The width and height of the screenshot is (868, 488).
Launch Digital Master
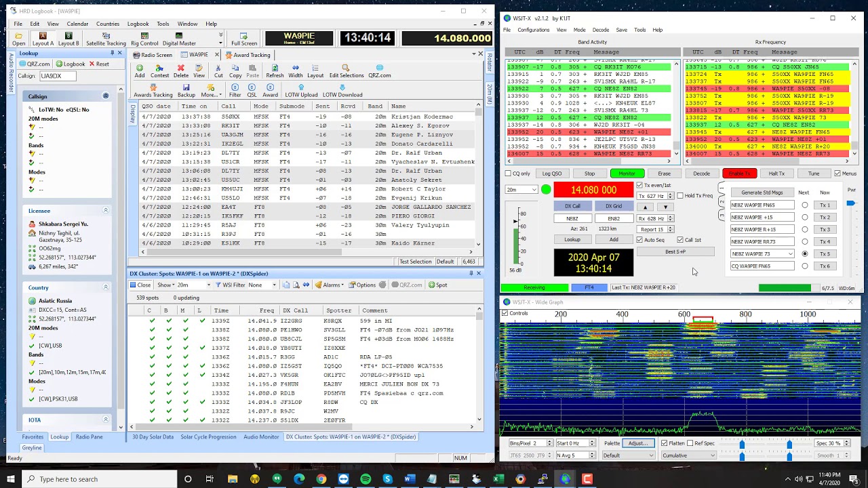tap(179, 39)
